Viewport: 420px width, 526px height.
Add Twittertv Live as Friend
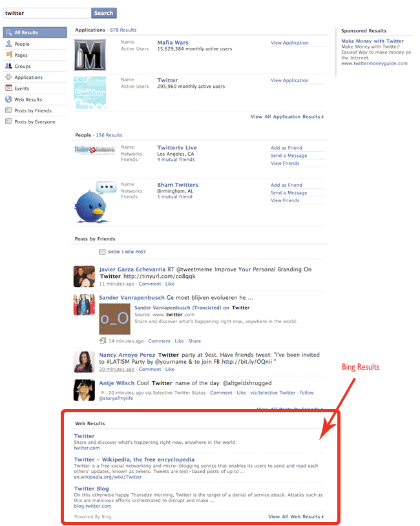286,148
